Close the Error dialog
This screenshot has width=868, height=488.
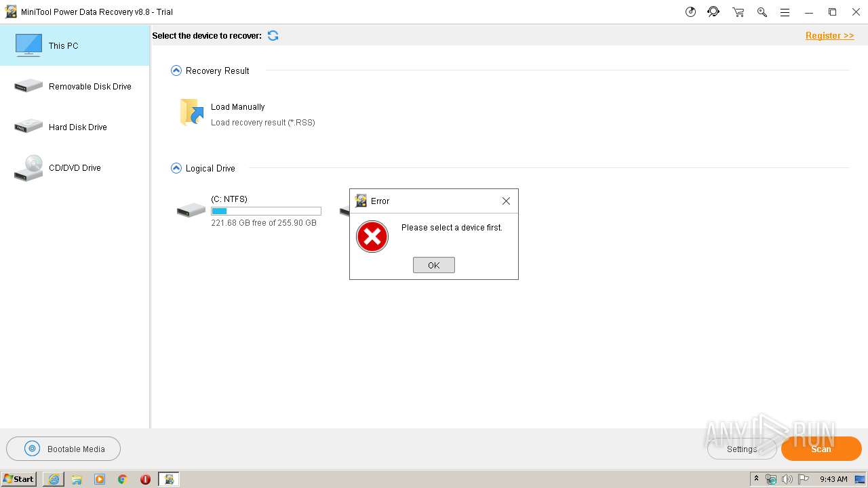(x=506, y=201)
